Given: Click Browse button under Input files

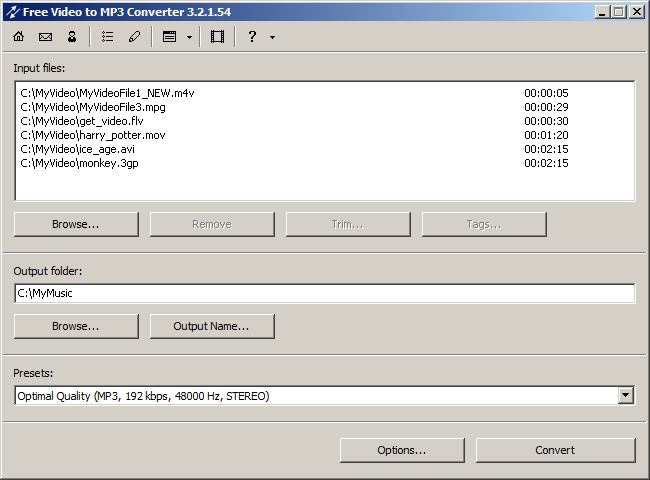Looking at the screenshot, I should click(x=76, y=224).
